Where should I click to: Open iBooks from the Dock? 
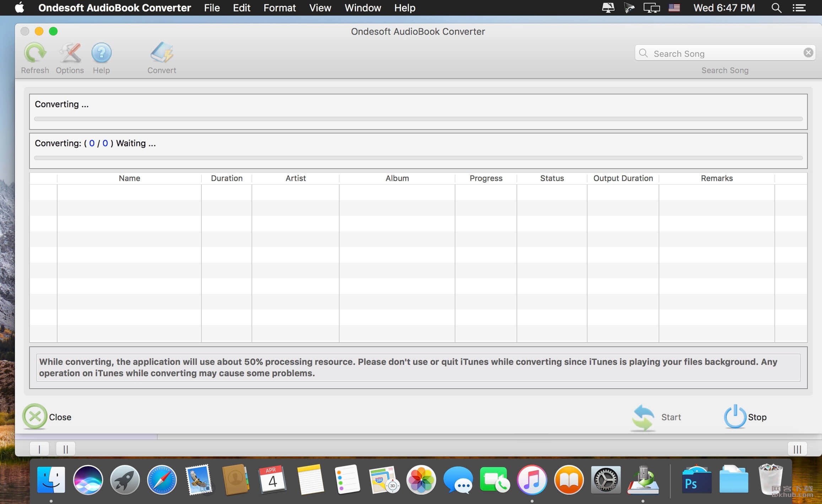tap(569, 480)
